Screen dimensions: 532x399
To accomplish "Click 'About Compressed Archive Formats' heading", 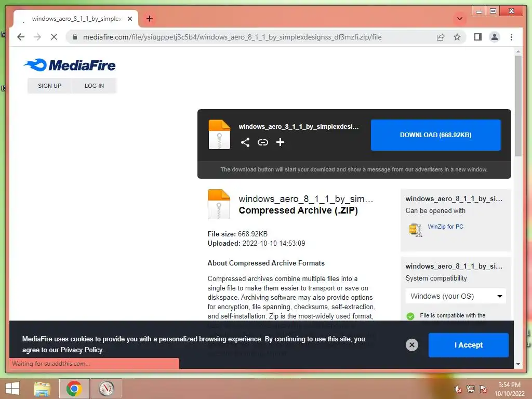I will pos(266,263).
